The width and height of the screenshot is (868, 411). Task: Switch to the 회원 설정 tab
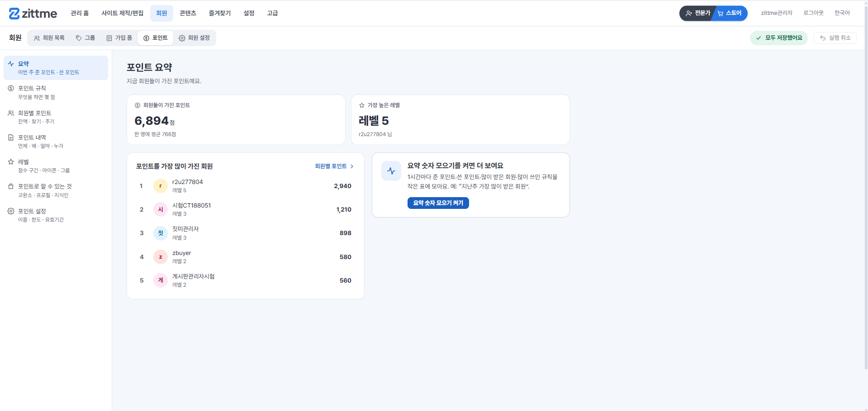click(194, 38)
